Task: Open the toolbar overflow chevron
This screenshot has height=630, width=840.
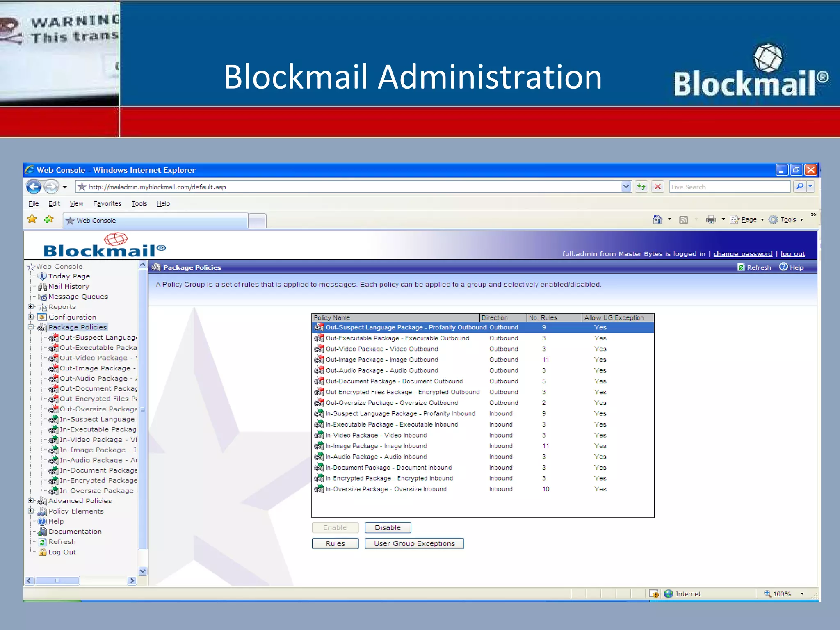Action: click(813, 215)
